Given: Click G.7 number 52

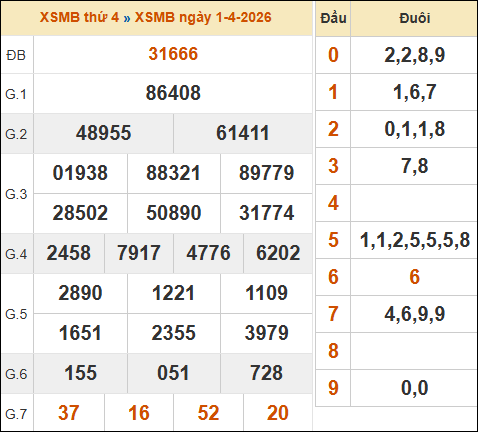Looking at the screenshot, I should [208, 413].
